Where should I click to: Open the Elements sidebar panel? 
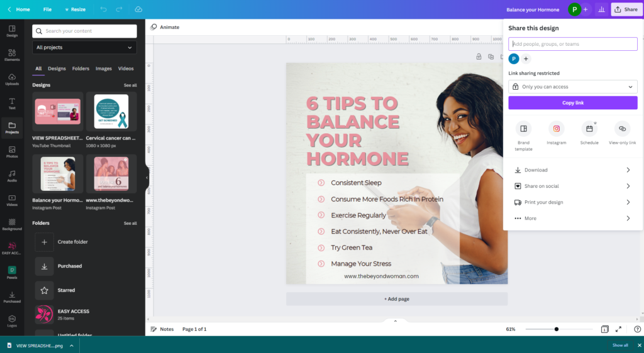pos(12,55)
